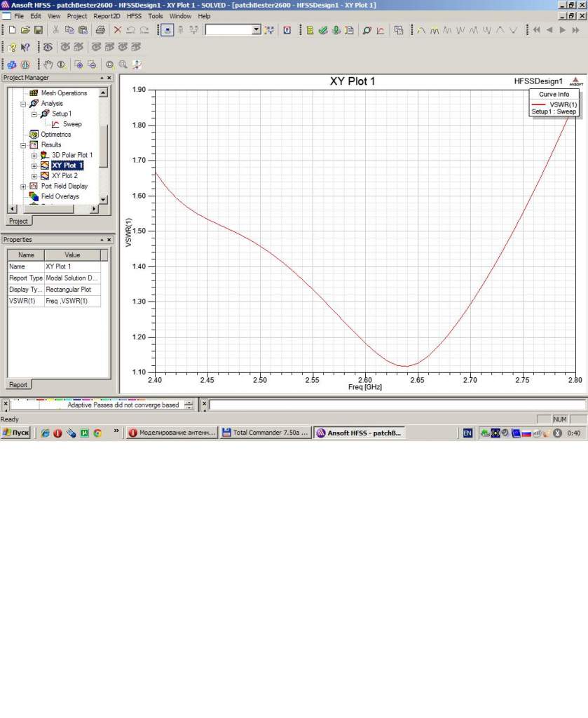The height and width of the screenshot is (718, 588).
Task: Click the red Delete X icon
Action: [x=118, y=30]
